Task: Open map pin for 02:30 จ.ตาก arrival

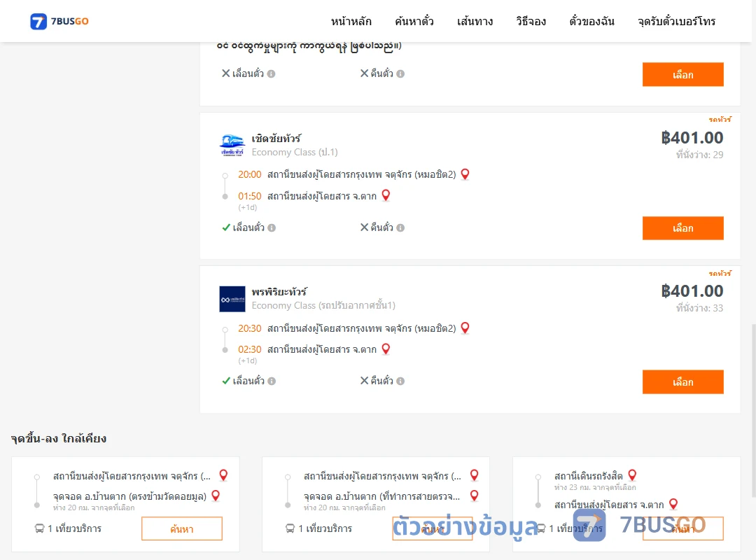Action: pyautogui.click(x=386, y=349)
